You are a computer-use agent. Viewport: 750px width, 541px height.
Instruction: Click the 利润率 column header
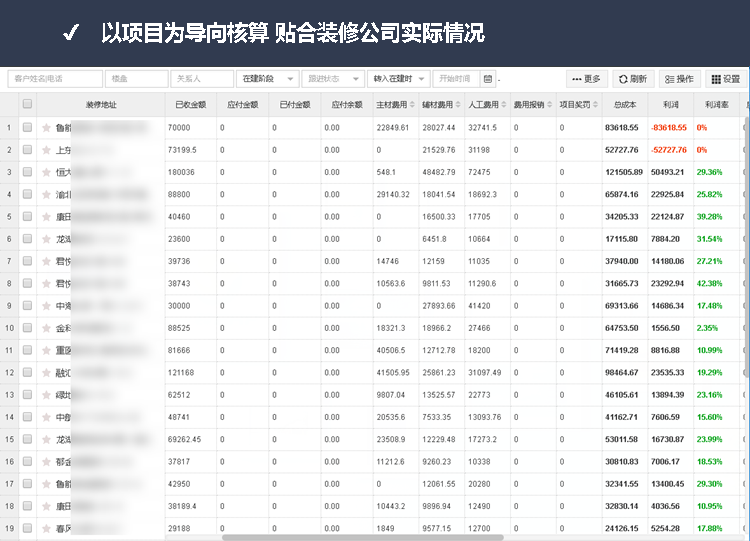[717, 105]
